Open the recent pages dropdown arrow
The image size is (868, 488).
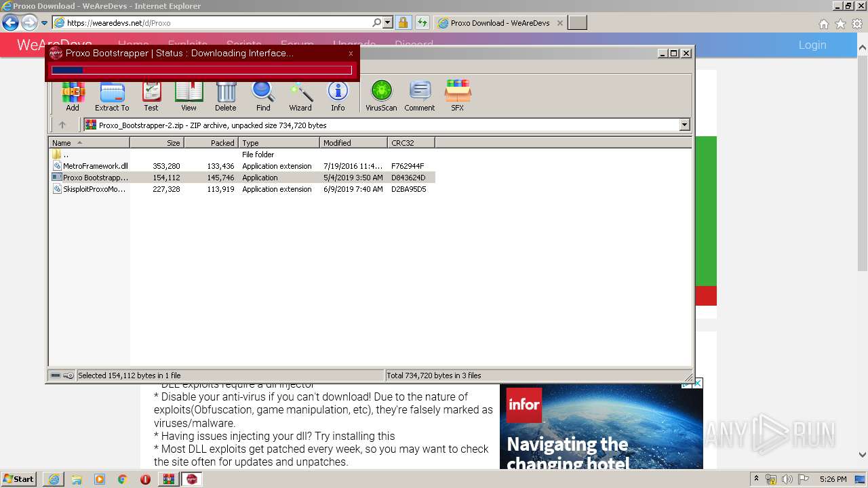tap(44, 23)
